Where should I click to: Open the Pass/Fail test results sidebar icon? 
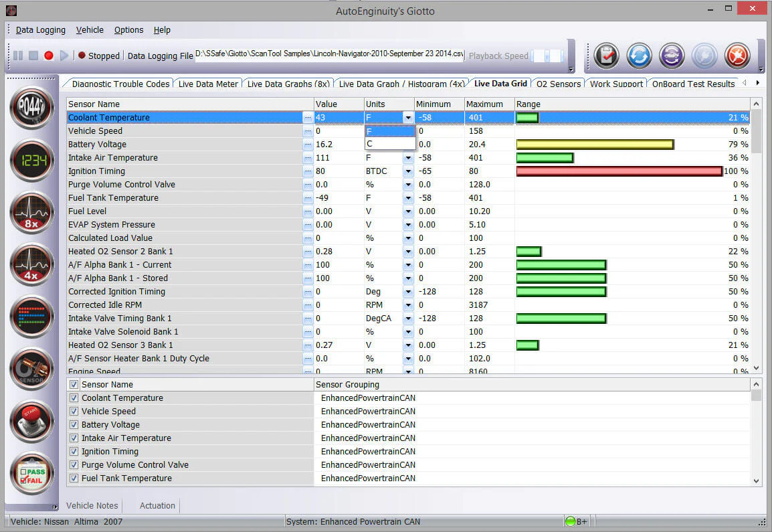(32, 474)
